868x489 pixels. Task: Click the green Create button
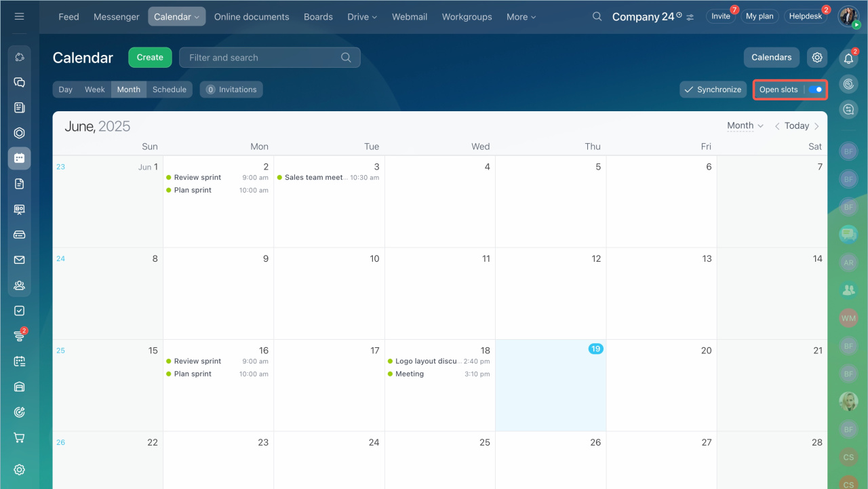click(x=150, y=58)
